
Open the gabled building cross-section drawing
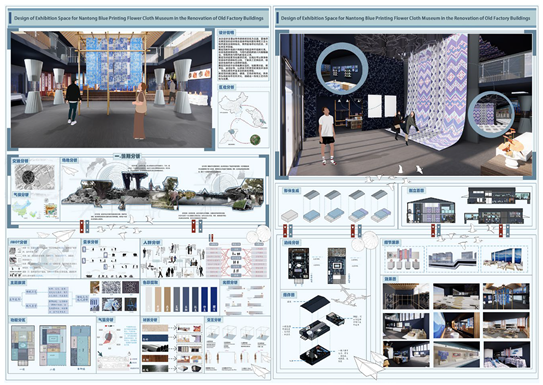click(x=430, y=211)
